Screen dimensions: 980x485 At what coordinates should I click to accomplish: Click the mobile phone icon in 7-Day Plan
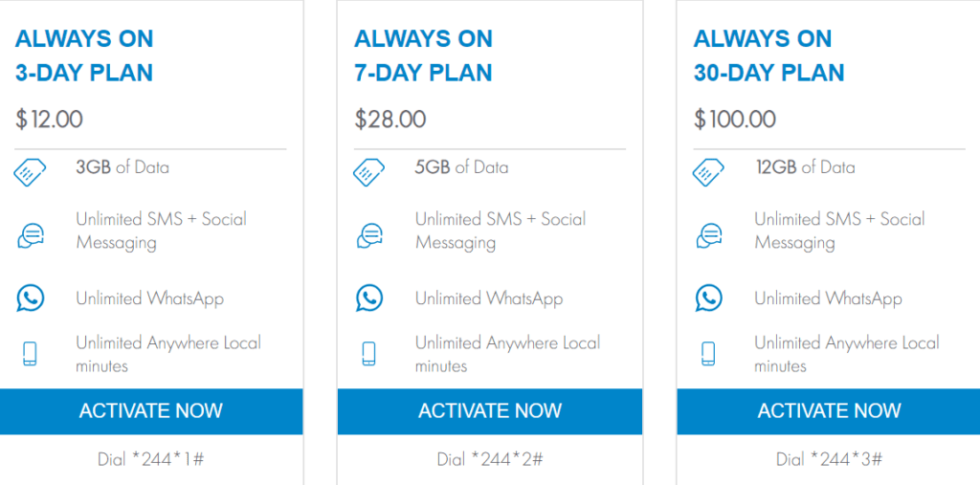coord(368,353)
